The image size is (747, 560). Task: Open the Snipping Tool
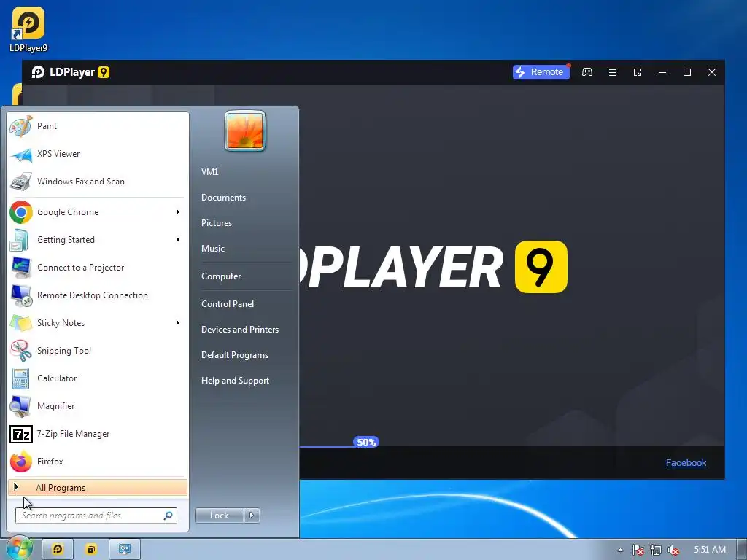98,351
